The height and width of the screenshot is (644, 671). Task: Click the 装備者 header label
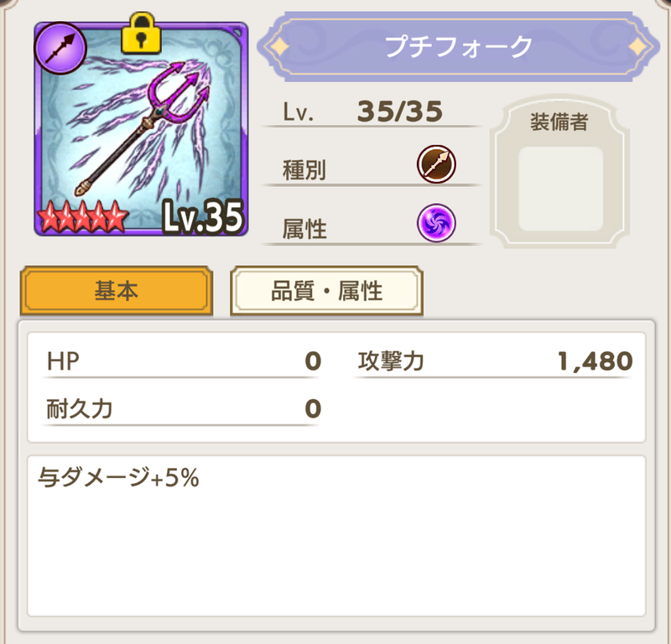(559, 122)
